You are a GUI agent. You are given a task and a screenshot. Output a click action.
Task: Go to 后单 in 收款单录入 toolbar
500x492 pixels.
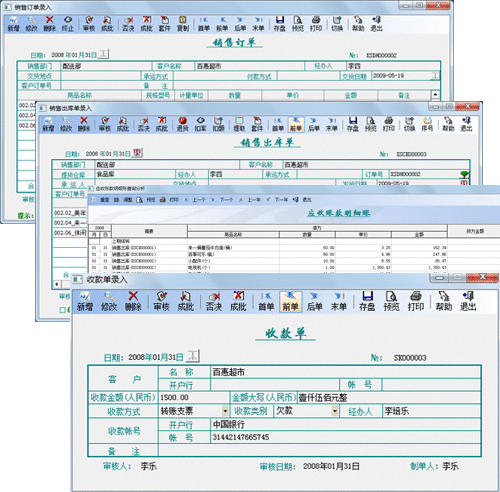314,301
